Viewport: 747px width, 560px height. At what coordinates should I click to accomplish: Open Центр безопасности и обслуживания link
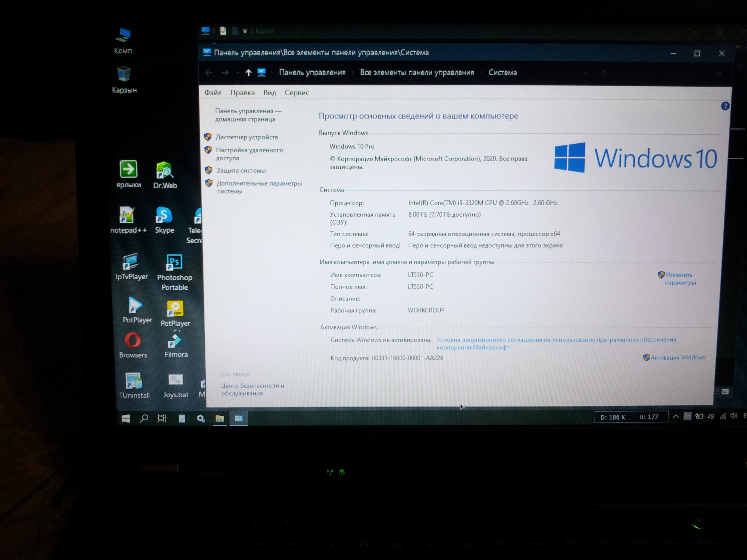[253, 389]
